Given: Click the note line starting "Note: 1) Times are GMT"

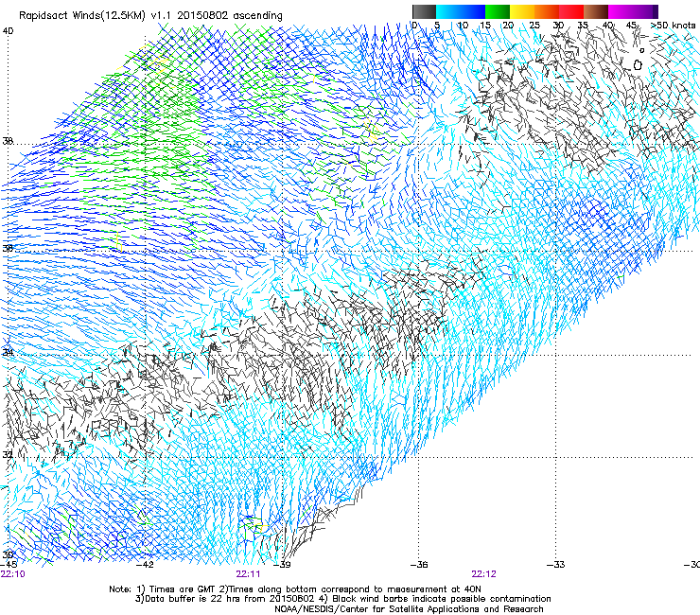Looking at the screenshot, I should pos(295,589).
